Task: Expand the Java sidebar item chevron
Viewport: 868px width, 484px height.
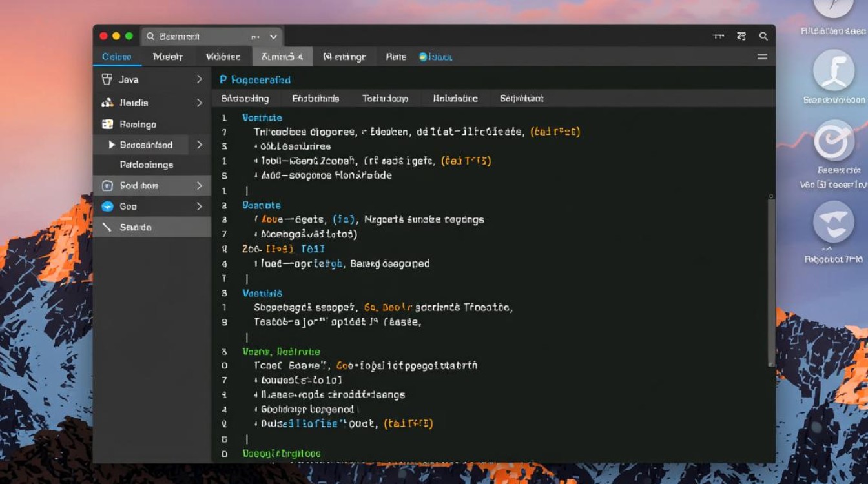Action: pyautogui.click(x=199, y=79)
